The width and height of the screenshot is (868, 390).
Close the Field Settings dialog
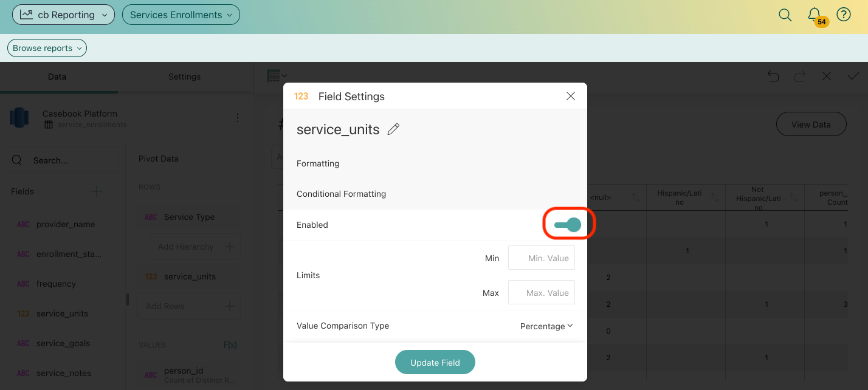pyautogui.click(x=570, y=96)
